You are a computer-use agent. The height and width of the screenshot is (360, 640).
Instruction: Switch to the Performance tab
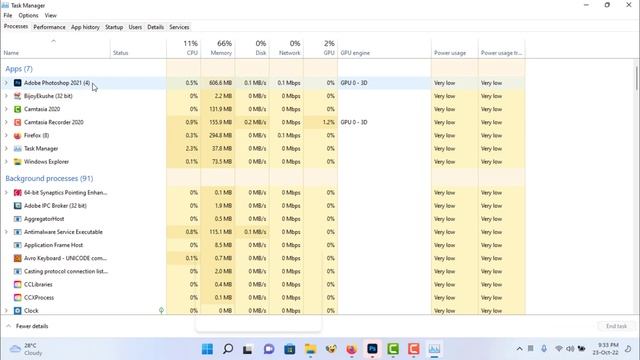click(49, 27)
